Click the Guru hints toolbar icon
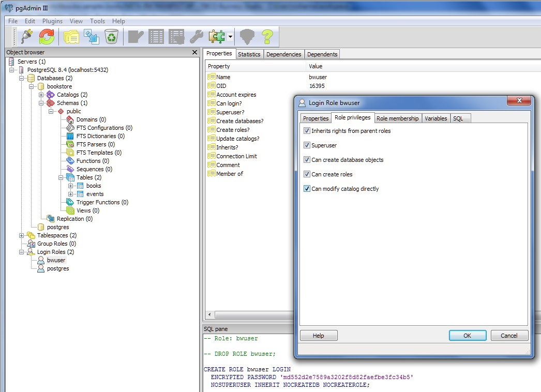Screen dimensions: 541x392 pyautogui.click(x=247, y=37)
